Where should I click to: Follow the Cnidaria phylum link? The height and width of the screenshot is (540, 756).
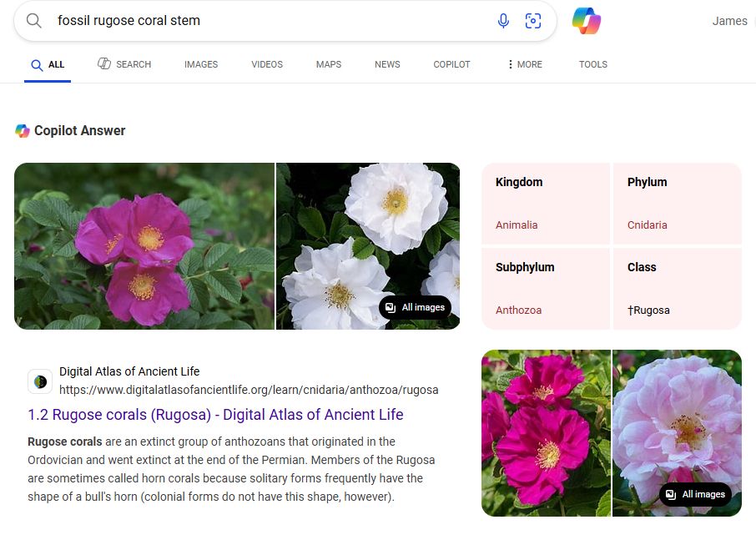point(647,225)
